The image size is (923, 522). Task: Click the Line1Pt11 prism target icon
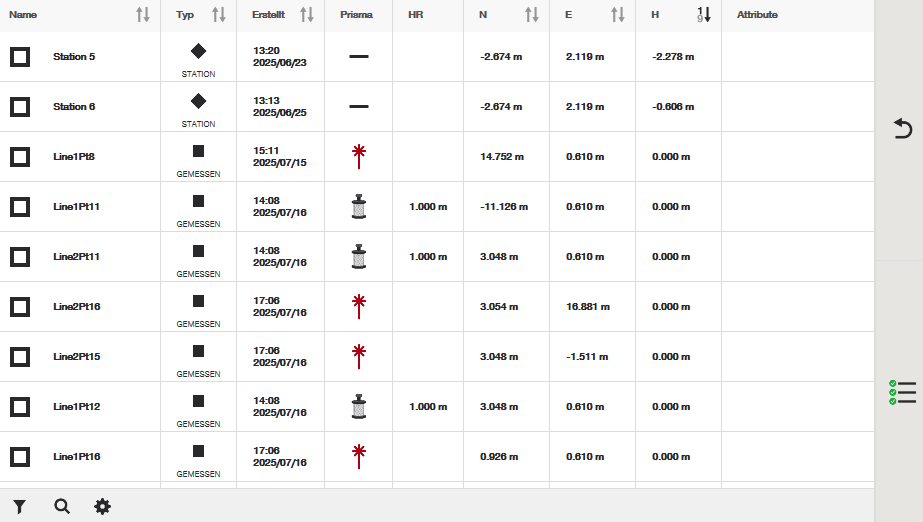(359, 207)
